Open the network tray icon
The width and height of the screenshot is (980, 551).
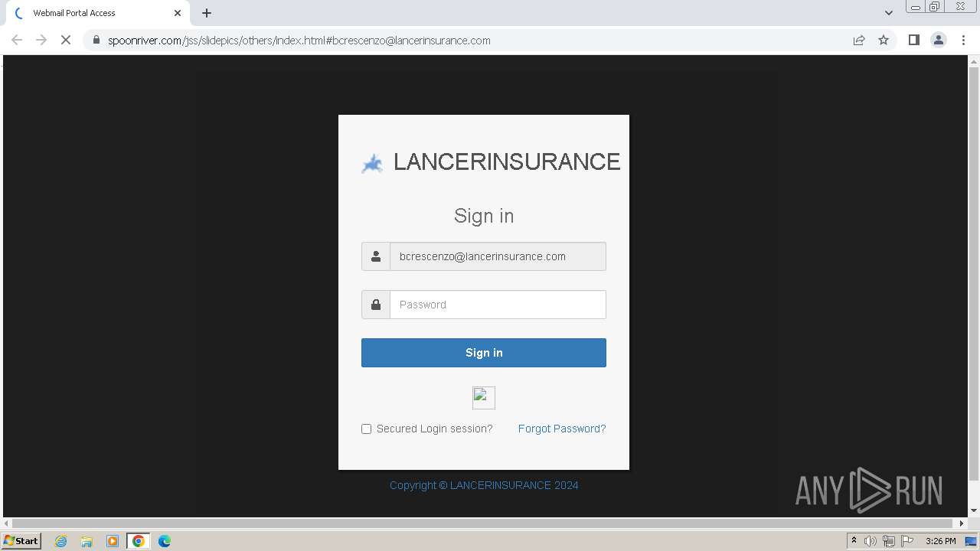(889, 541)
